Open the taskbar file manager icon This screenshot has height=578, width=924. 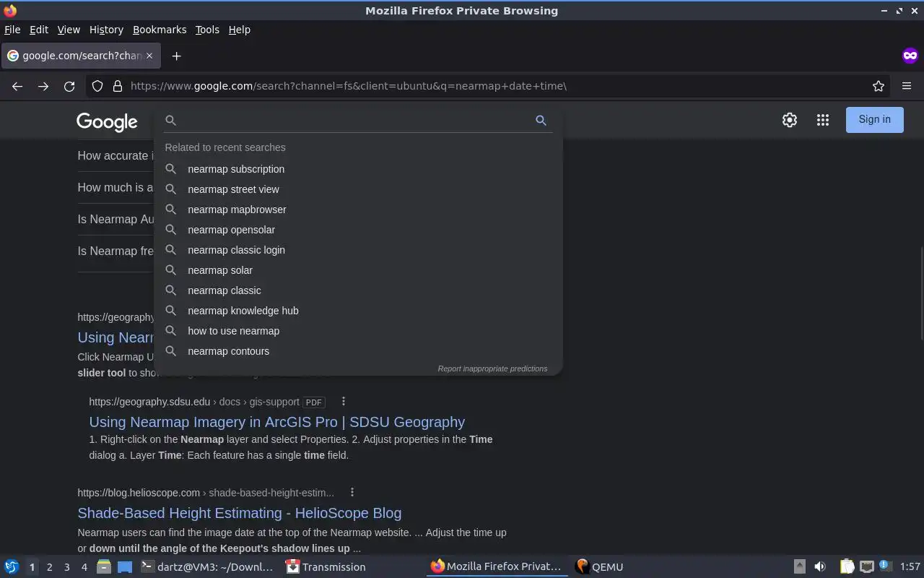(104, 567)
